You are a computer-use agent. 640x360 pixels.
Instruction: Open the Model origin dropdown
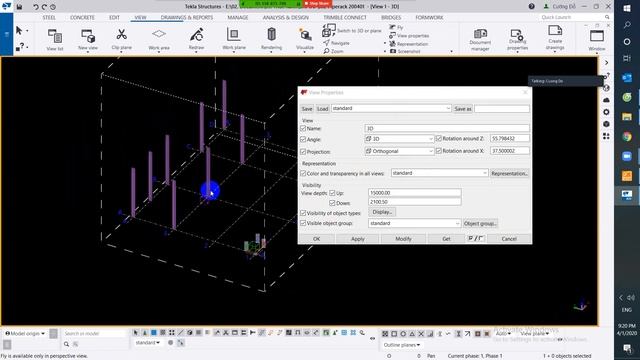[25, 333]
